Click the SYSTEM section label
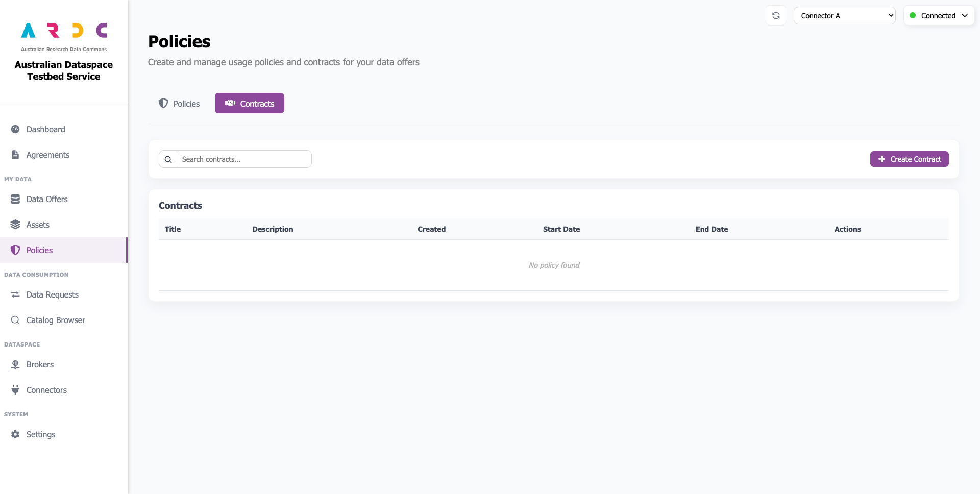Image resolution: width=980 pixels, height=494 pixels. (x=16, y=414)
